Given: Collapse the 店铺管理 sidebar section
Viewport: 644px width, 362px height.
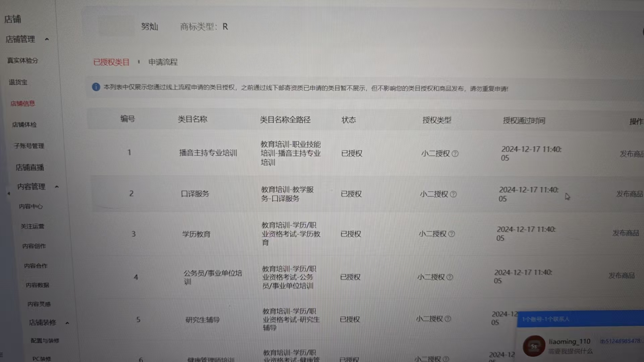Looking at the screenshot, I should [x=47, y=39].
